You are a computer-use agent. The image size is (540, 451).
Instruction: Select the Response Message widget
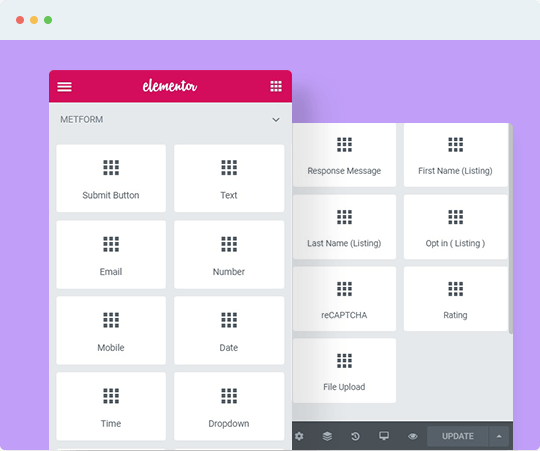[x=344, y=155]
